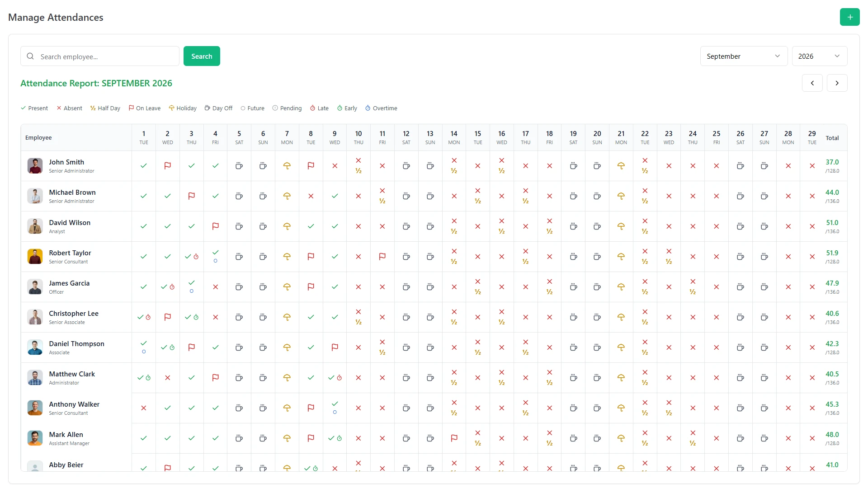Click James Garcia's On Leave flag on day 8

(x=311, y=287)
